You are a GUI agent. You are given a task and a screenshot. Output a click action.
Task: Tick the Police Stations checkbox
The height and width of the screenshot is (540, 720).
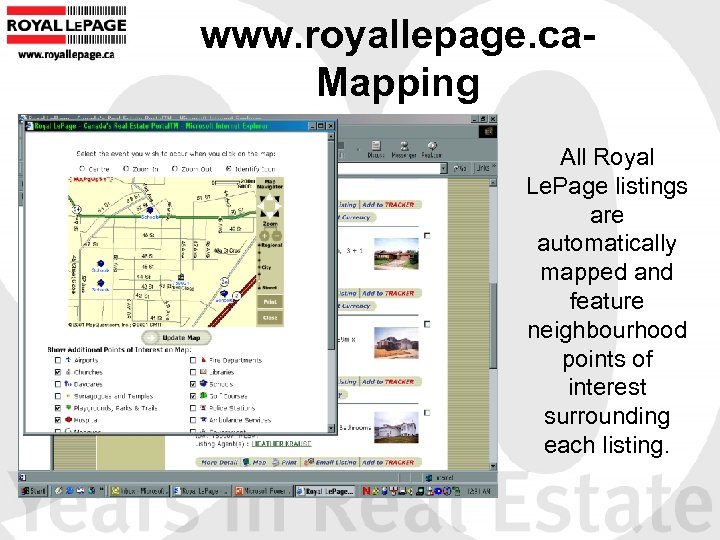(x=193, y=408)
